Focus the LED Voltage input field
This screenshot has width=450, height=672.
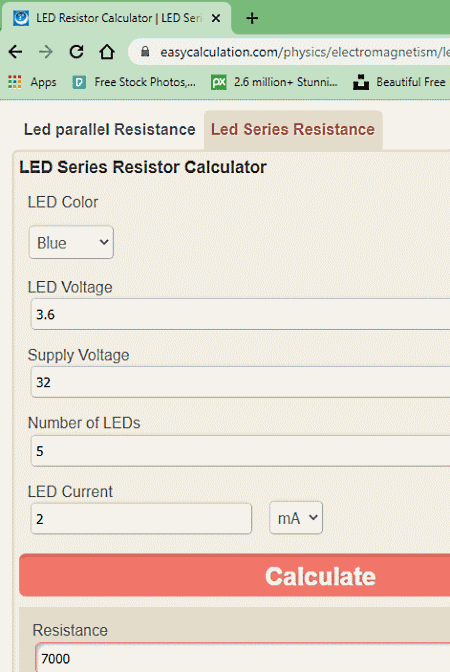(240, 314)
